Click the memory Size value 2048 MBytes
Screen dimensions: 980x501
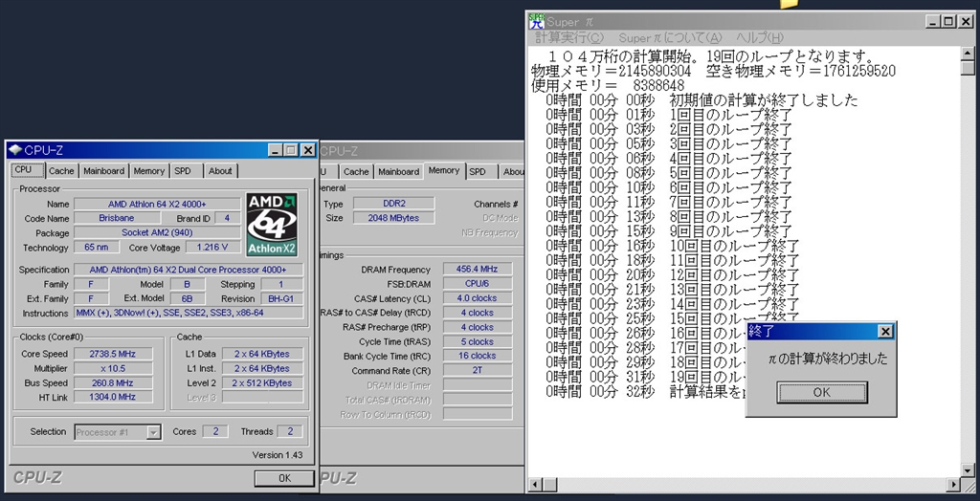[x=393, y=218]
